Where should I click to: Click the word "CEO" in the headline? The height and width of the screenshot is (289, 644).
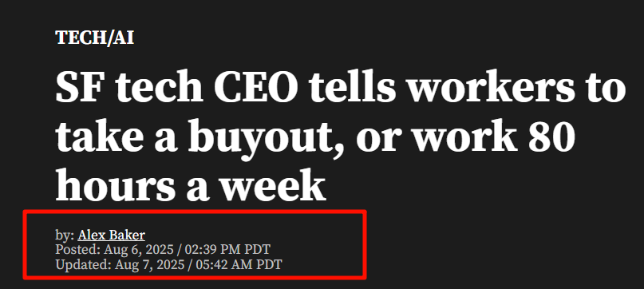[255, 88]
